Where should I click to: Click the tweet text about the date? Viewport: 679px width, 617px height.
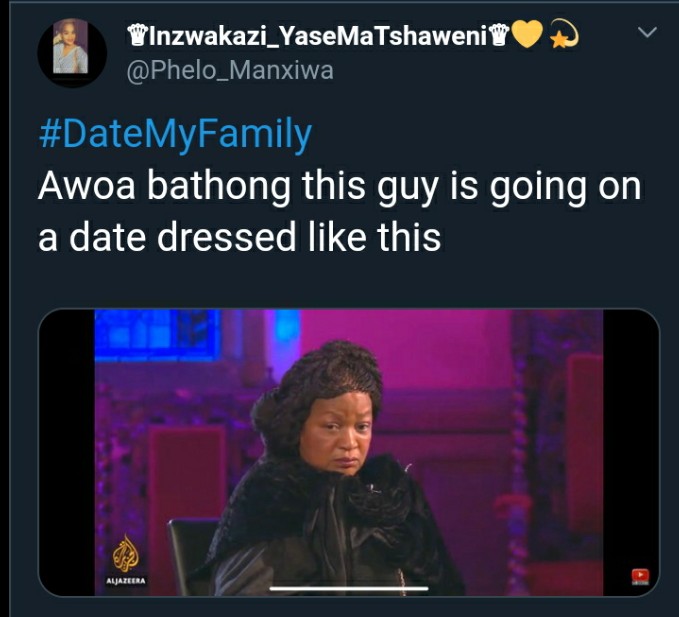click(340, 212)
